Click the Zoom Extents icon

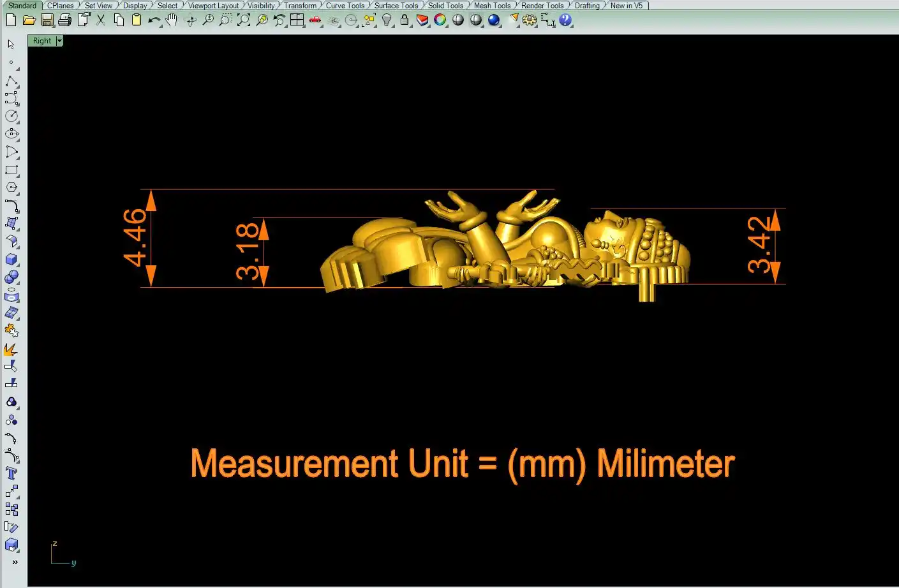click(244, 20)
